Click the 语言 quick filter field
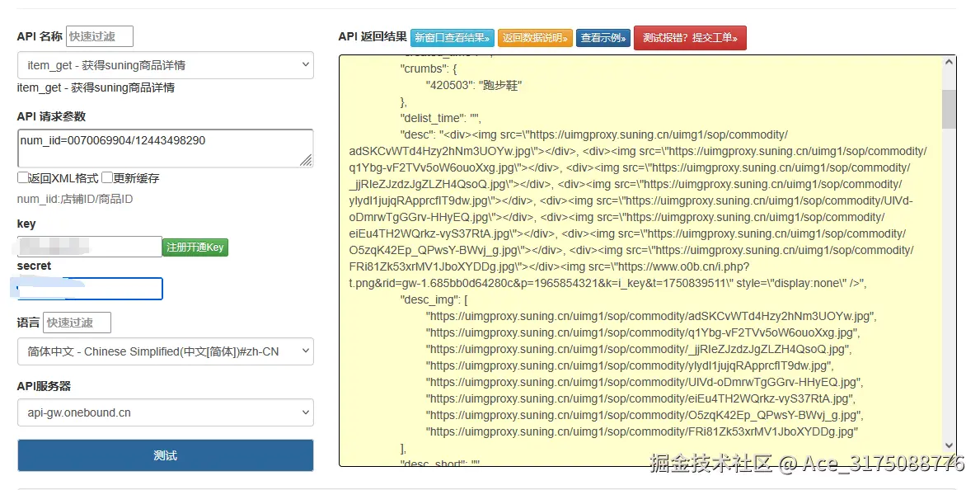This screenshot has height=490, width=980. tap(77, 323)
